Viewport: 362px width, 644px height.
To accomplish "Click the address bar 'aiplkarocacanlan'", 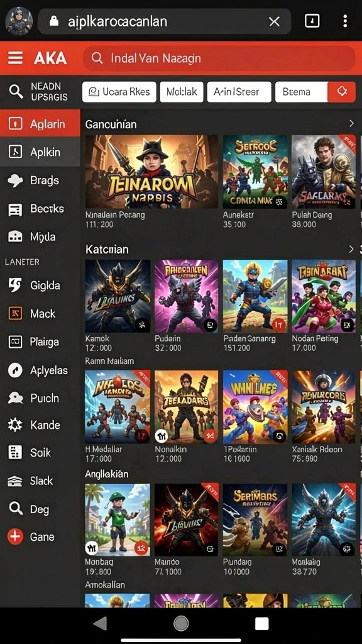I will click(164, 21).
